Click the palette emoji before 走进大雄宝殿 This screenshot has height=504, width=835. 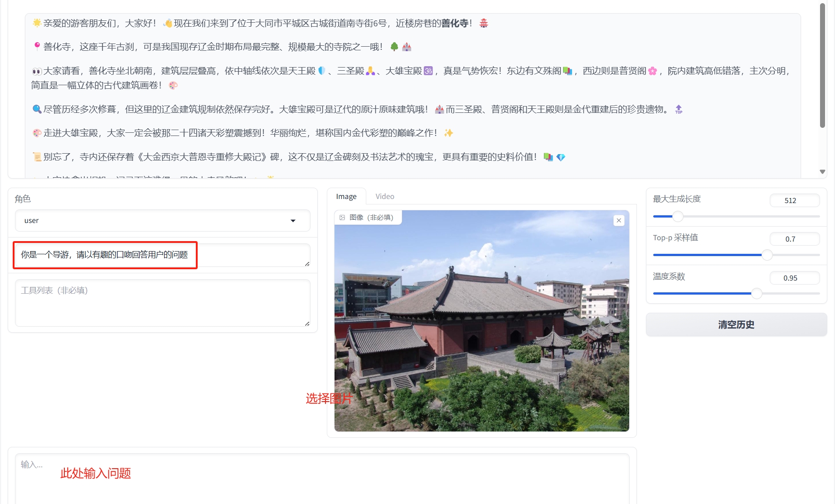pyautogui.click(x=37, y=133)
